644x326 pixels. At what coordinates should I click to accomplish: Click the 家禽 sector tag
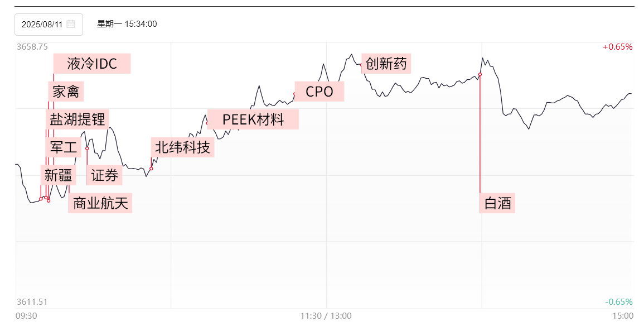(66, 92)
